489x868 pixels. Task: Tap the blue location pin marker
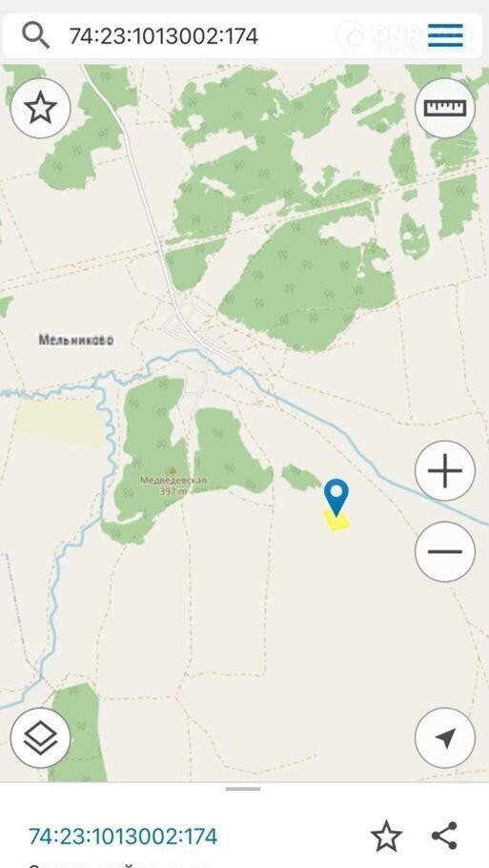click(x=336, y=497)
